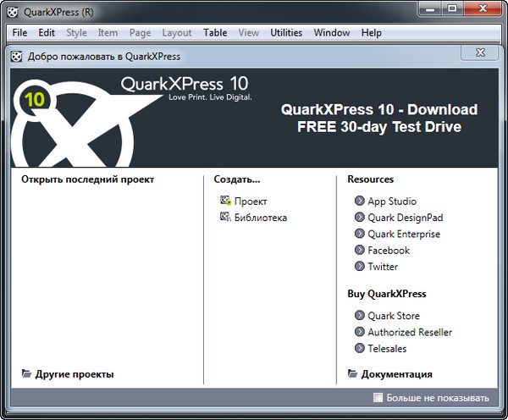Click the arrow icon beside App Studio
This screenshot has height=420, width=508.
click(359, 202)
